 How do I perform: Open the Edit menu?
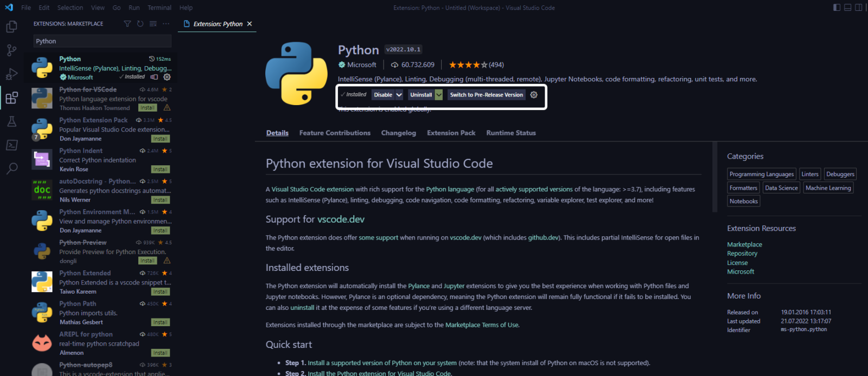point(44,8)
